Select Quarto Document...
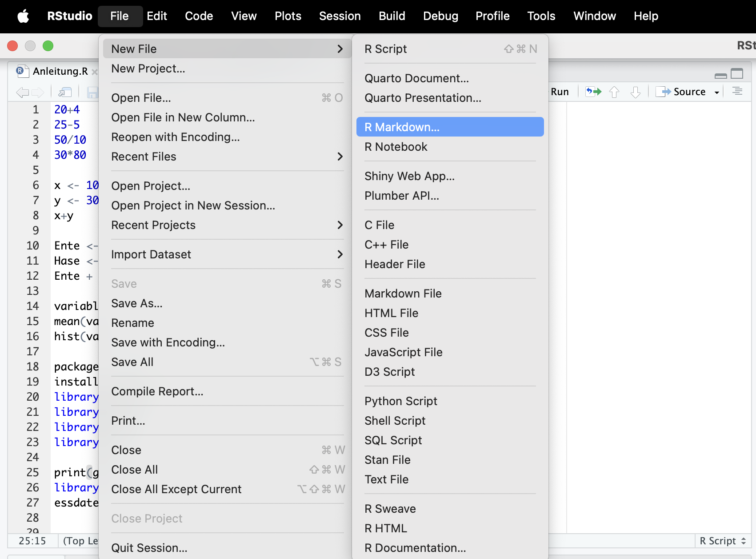Screen dimensions: 756x559 (x=450, y=78)
